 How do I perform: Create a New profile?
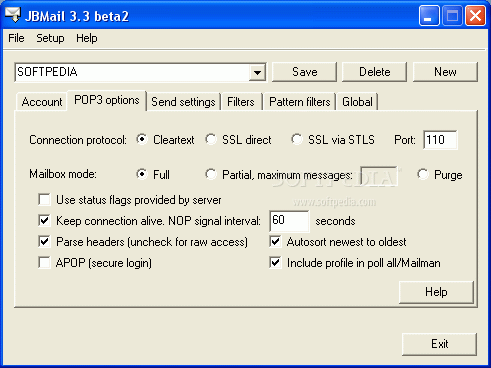click(445, 72)
